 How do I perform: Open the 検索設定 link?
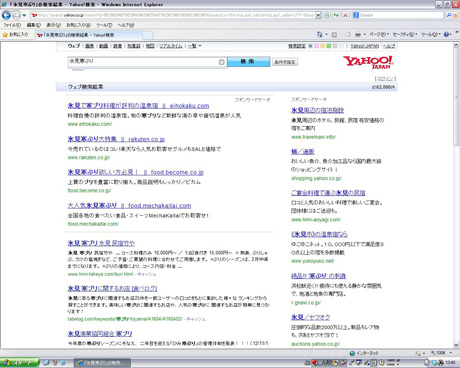point(297,46)
